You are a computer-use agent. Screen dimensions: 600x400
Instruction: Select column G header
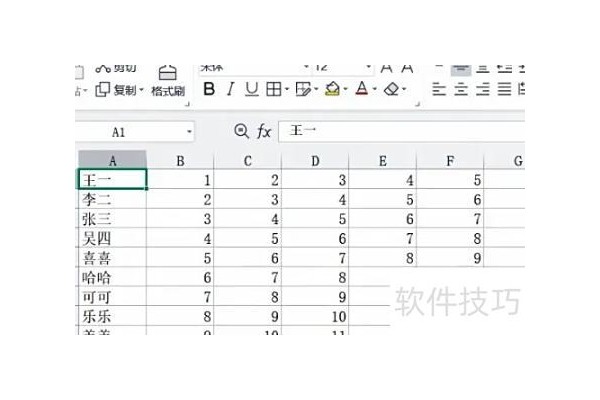(504, 160)
